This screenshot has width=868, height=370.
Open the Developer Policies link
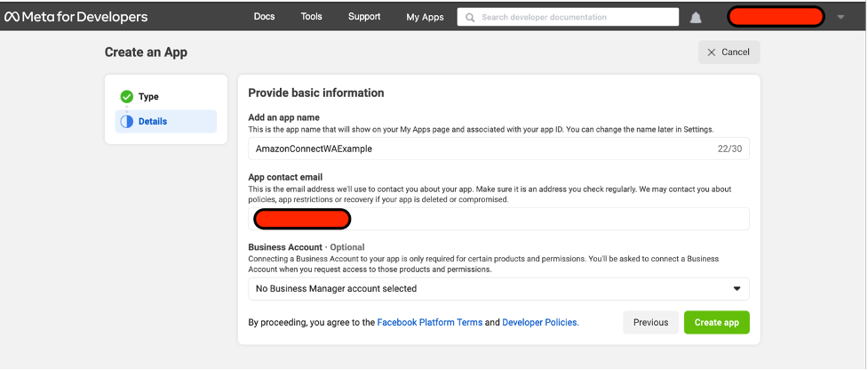[x=540, y=322]
